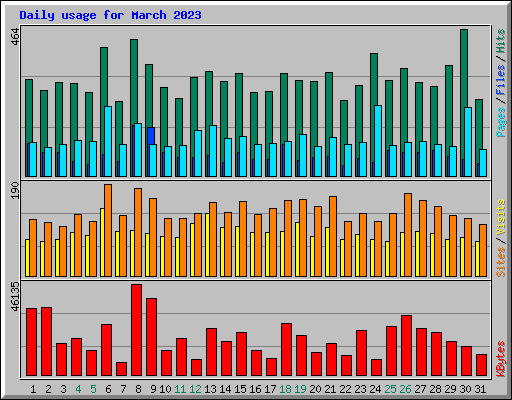
Task: Click day 28 on the x-axis
Action: point(435,389)
